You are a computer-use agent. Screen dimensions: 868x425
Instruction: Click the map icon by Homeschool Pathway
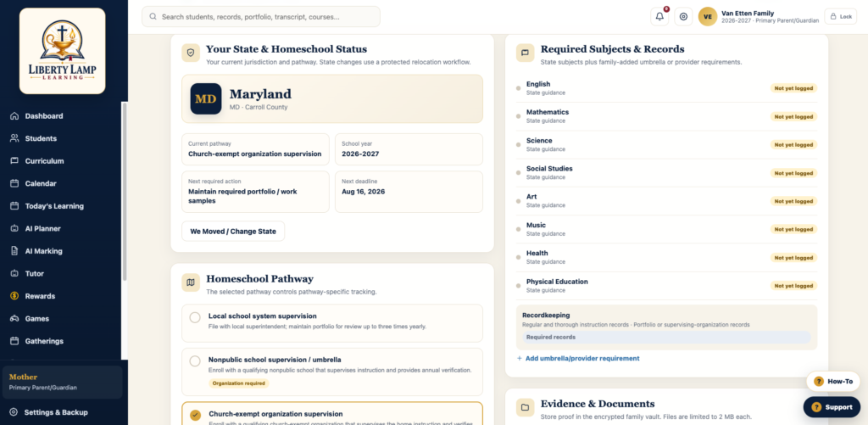pos(191,282)
